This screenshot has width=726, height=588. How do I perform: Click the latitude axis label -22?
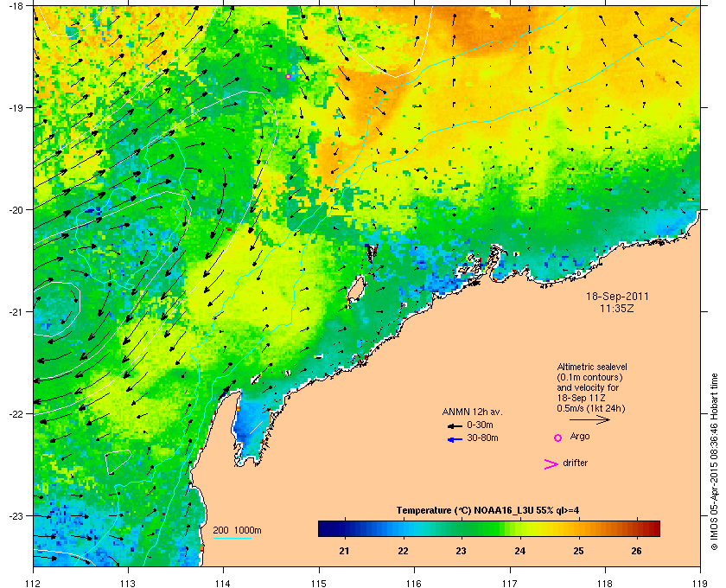16,413
